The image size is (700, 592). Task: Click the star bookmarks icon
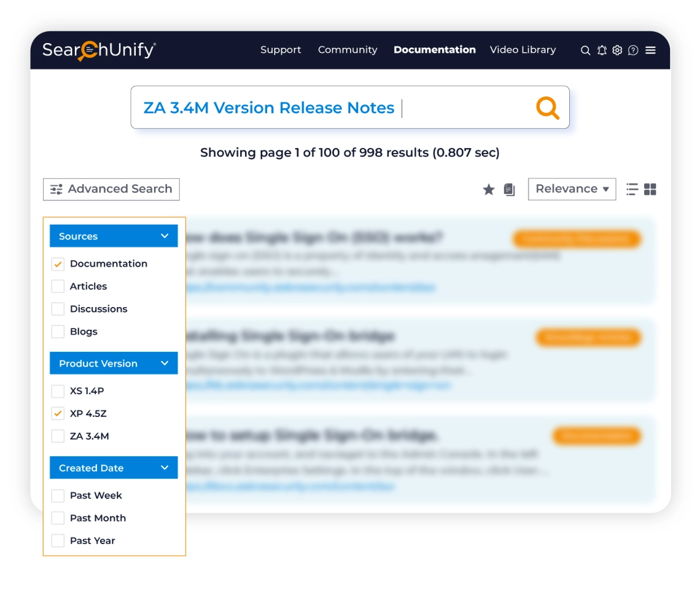489,190
